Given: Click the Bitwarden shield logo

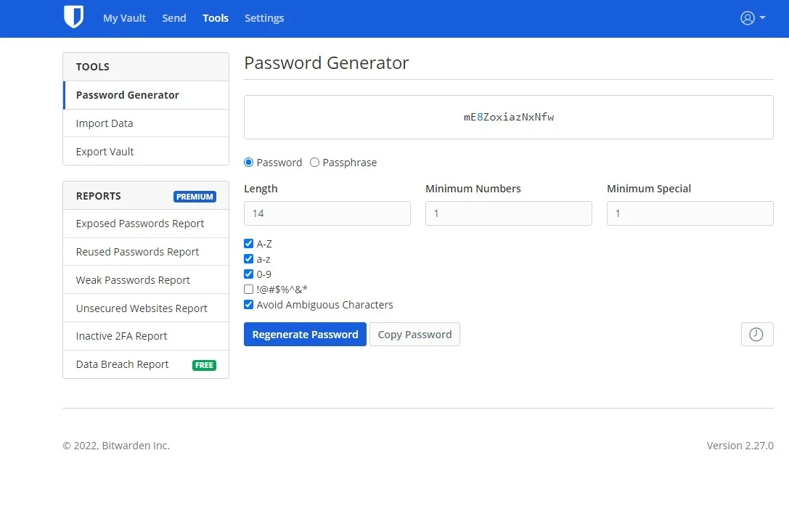Looking at the screenshot, I should click(73, 18).
